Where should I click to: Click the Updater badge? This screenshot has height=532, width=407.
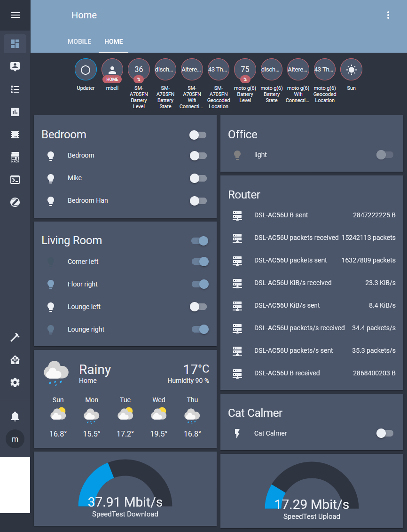pos(86,69)
